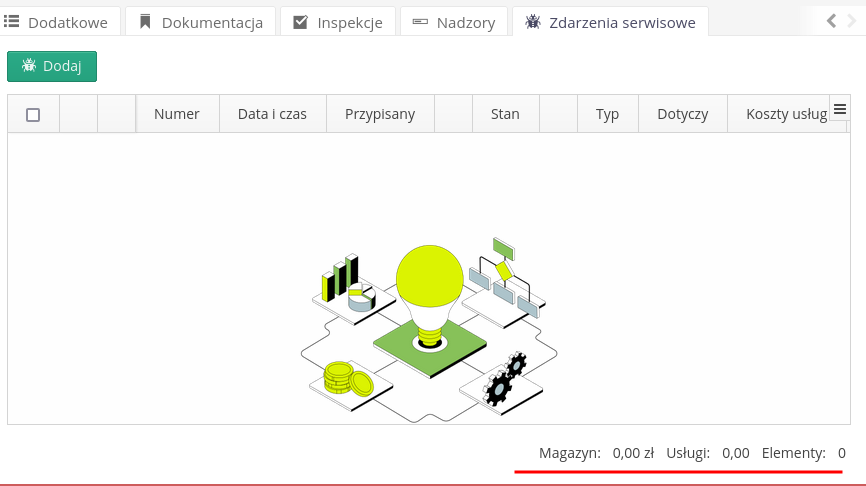Image resolution: width=866 pixels, height=486 pixels.
Task: Open the table column menu icon
Action: [x=840, y=109]
